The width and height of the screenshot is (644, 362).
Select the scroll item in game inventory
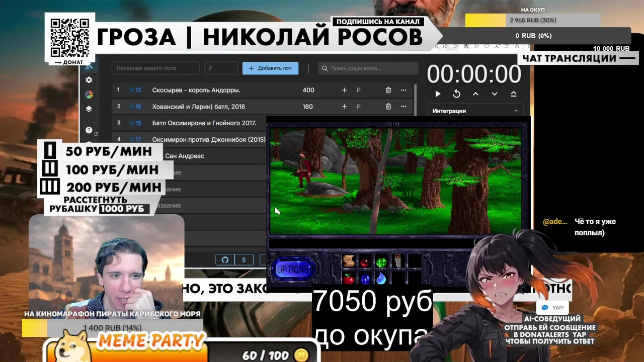click(349, 261)
